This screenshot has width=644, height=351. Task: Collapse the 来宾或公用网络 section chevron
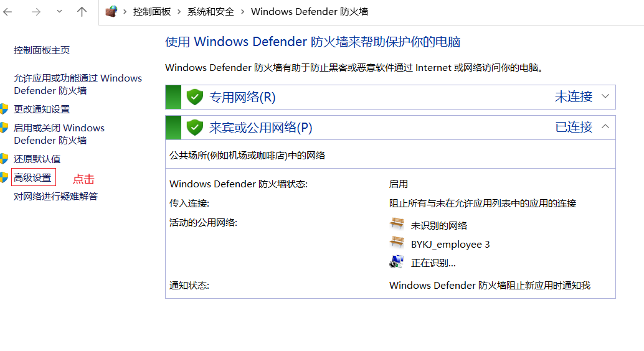tap(605, 127)
